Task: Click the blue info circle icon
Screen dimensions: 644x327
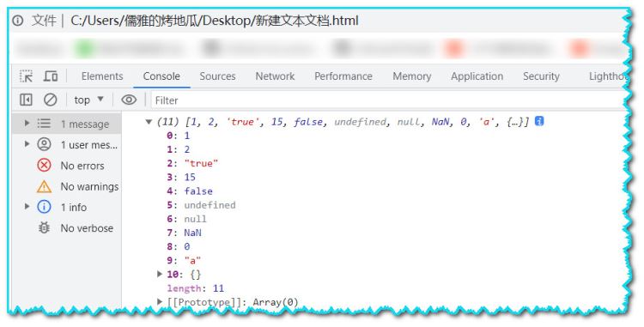Action: (44, 207)
